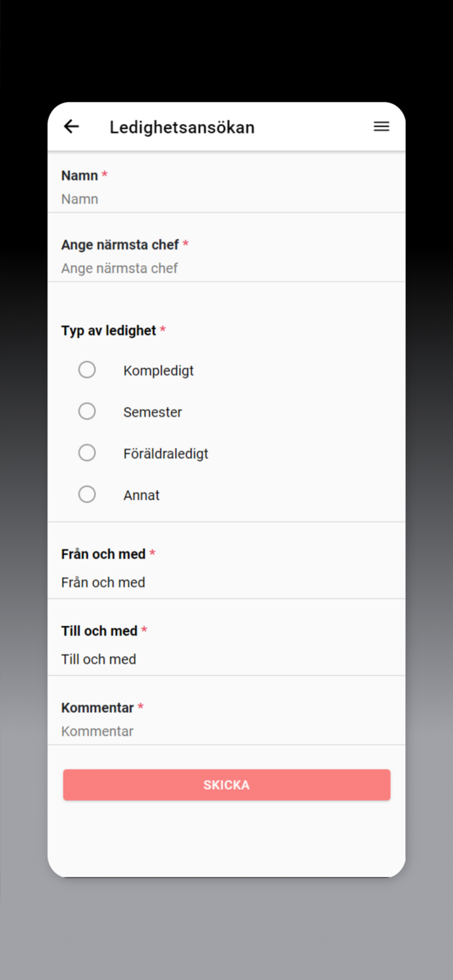The height and width of the screenshot is (980, 453).
Task: Click the back arrow icon
Action: pos(71,127)
